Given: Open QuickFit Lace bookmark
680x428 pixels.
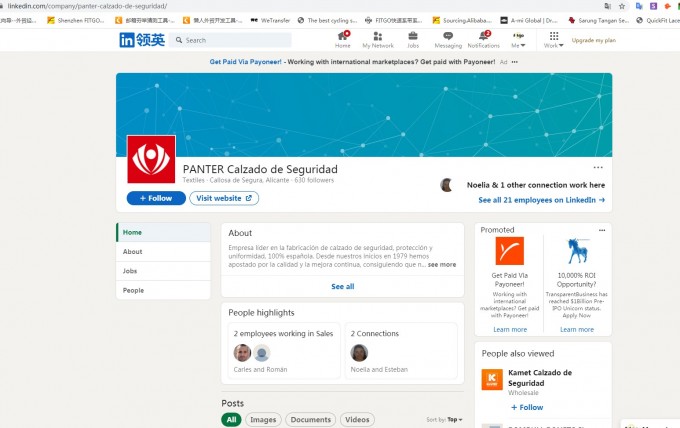Looking at the screenshot, I should [x=658, y=20].
